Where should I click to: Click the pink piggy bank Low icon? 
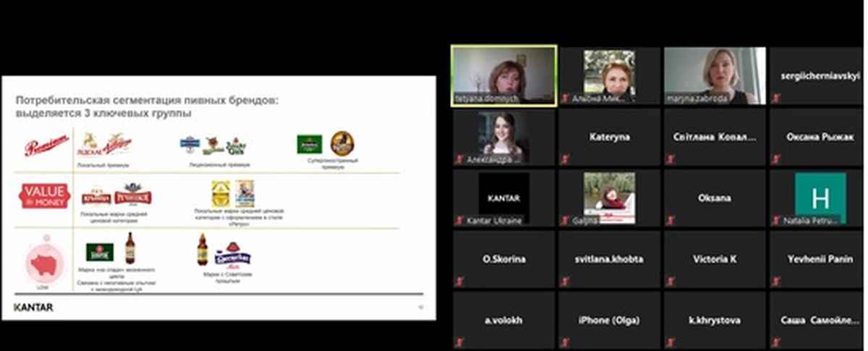(x=45, y=265)
